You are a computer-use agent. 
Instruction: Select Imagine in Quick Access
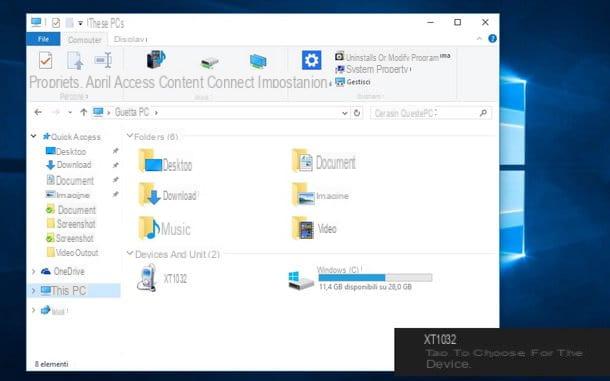pos(68,195)
